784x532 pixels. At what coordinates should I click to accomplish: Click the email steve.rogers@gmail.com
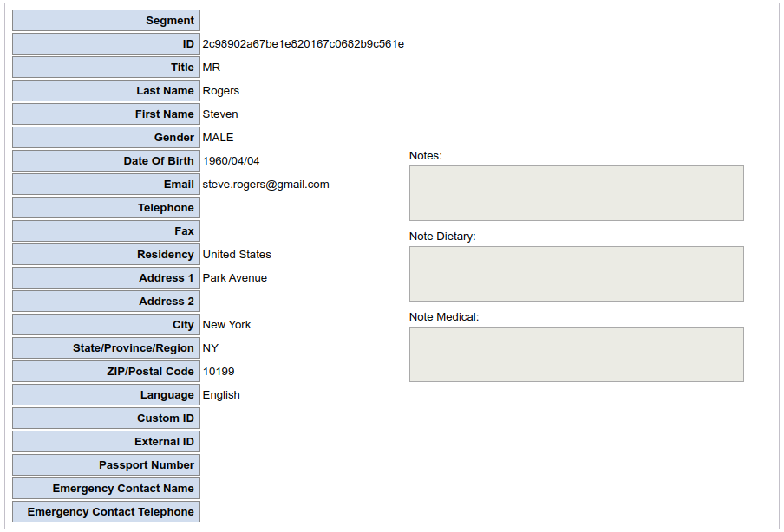(265, 185)
